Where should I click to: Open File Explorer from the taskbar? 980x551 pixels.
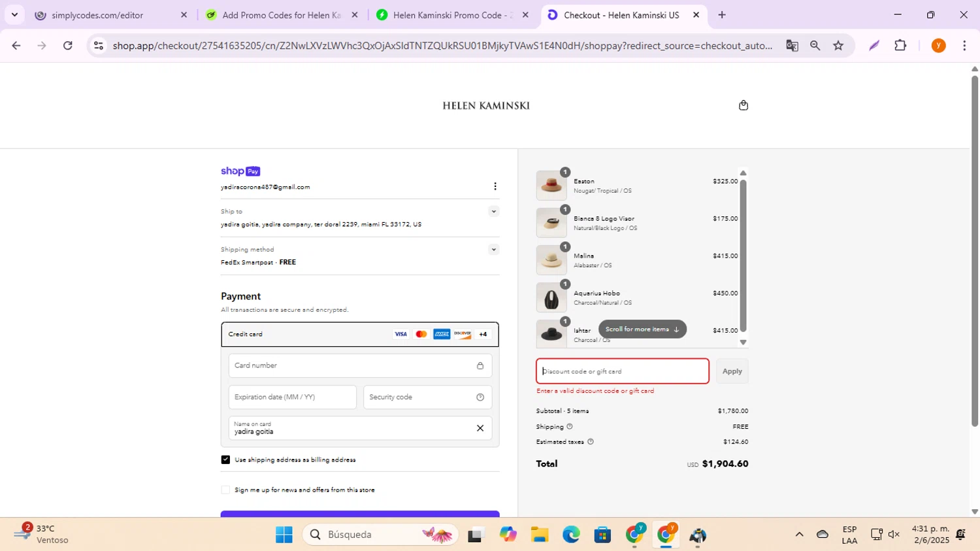pyautogui.click(x=539, y=535)
